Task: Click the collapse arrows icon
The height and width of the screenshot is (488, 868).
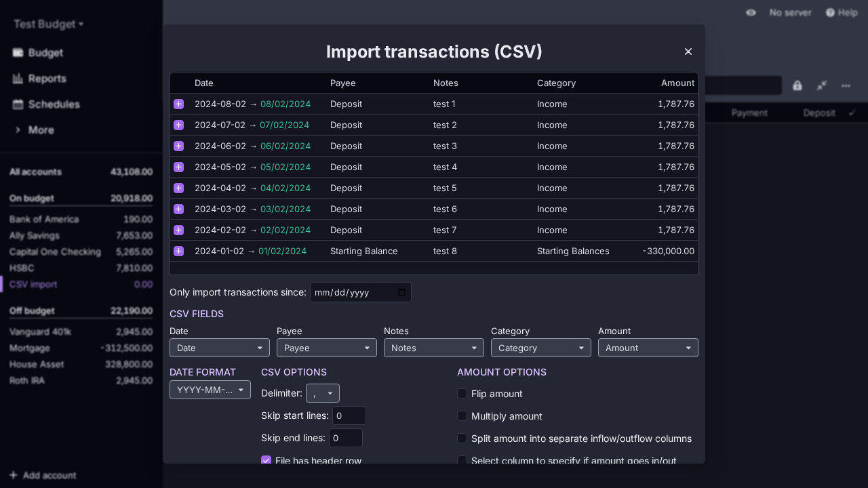Action: click(x=822, y=85)
